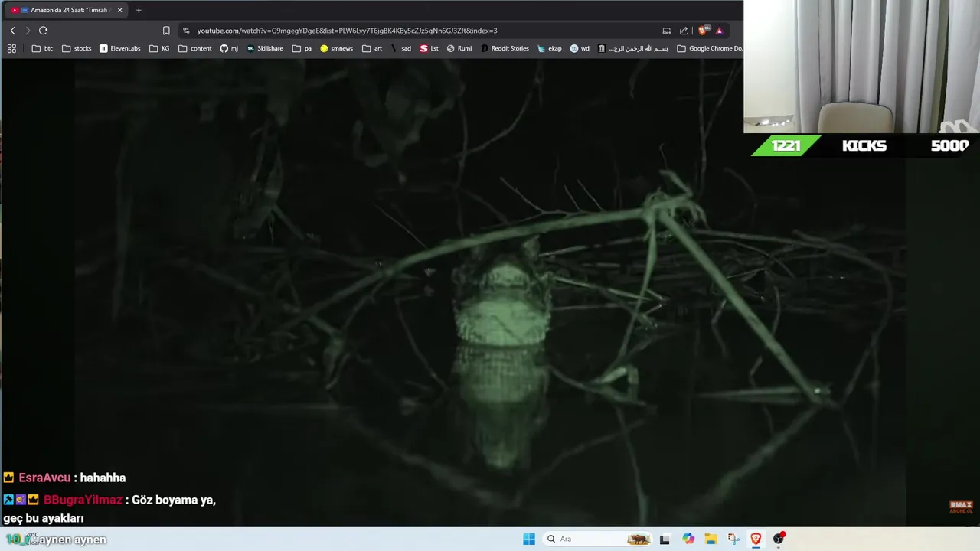Image resolution: width=980 pixels, height=551 pixels.
Task: Open a new browser tab
Action: (139, 10)
